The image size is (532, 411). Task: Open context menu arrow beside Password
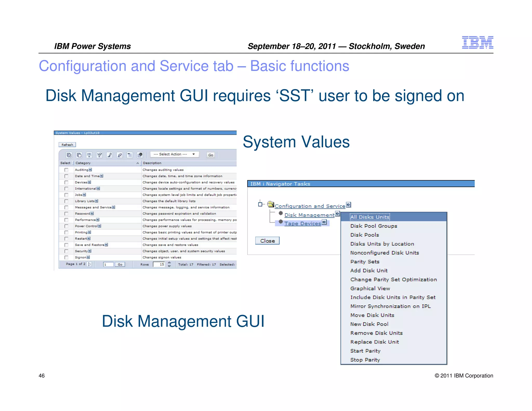point(92,213)
